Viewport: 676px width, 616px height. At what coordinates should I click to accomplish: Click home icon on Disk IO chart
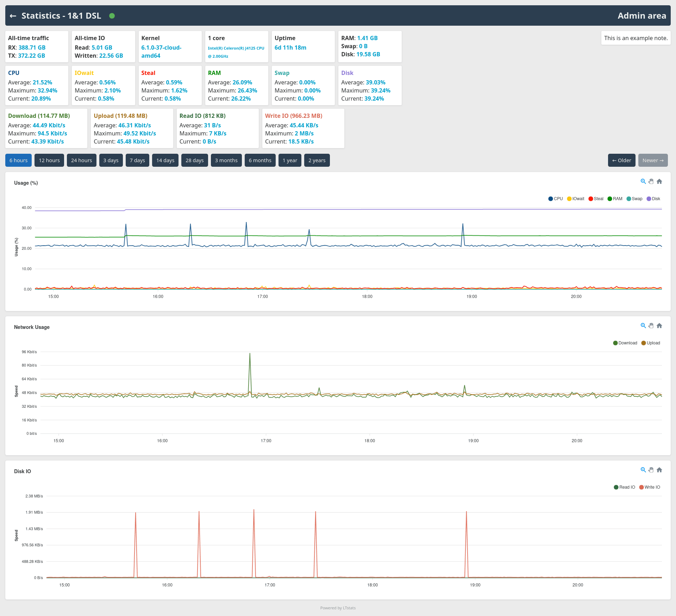pyautogui.click(x=659, y=470)
